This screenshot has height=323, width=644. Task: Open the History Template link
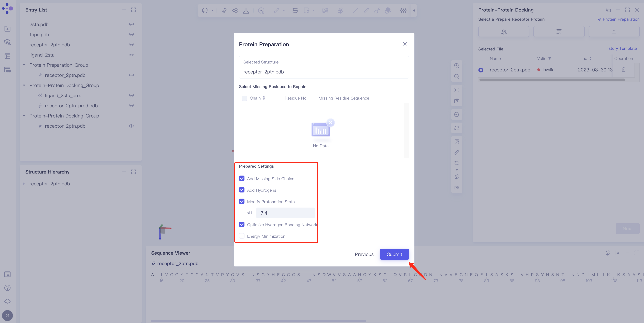click(620, 48)
